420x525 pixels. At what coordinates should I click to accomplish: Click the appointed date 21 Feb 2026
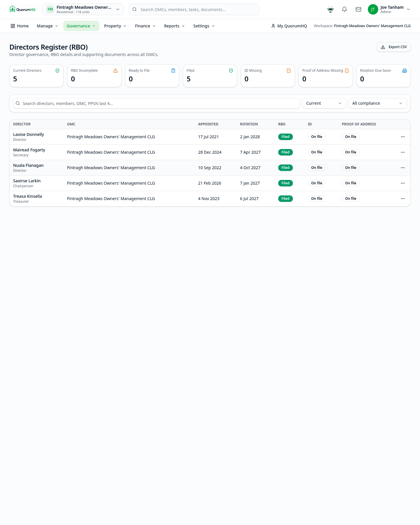pos(210,183)
